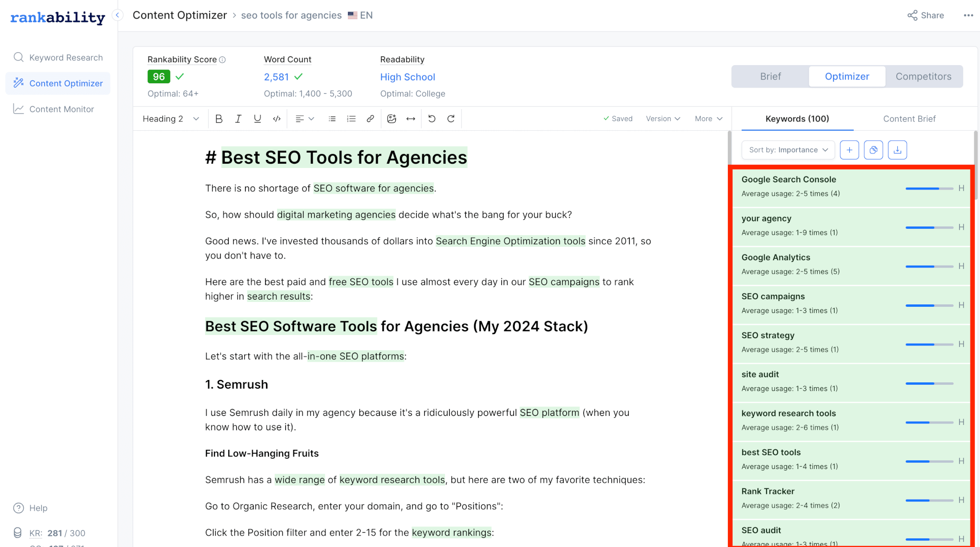Redo the last edit
Image resolution: width=980 pixels, height=547 pixels.
click(451, 119)
